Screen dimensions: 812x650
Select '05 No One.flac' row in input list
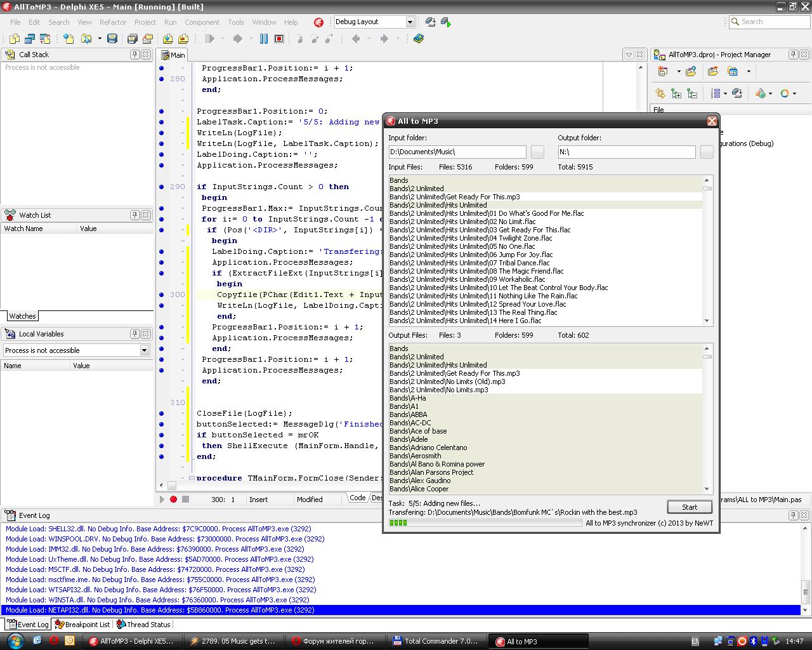coord(546,246)
